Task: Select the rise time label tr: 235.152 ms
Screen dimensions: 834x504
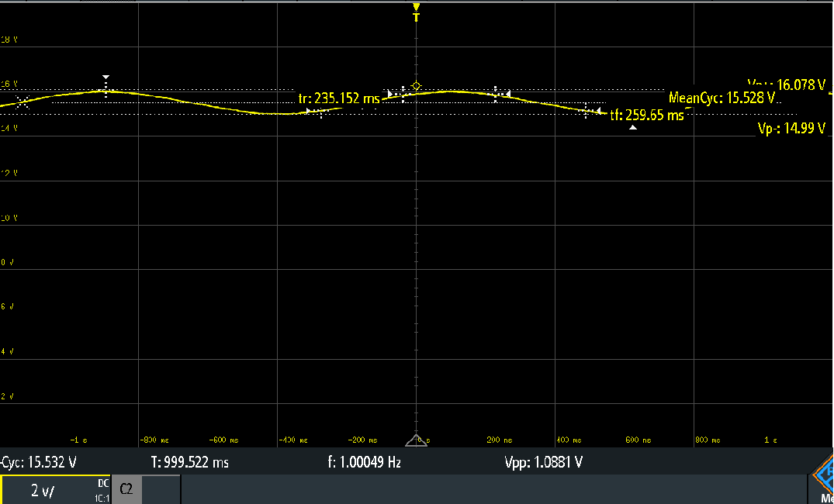Action: pyautogui.click(x=339, y=98)
